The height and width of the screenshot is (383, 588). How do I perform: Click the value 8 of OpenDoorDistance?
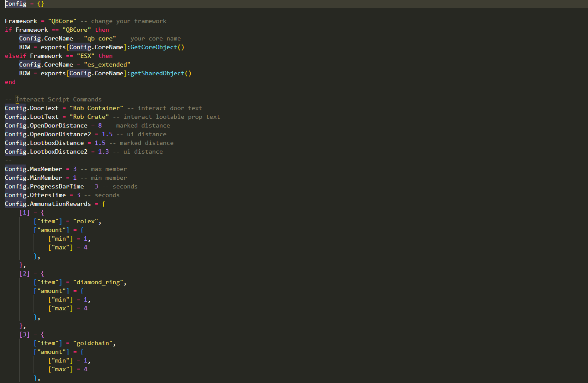pos(100,125)
